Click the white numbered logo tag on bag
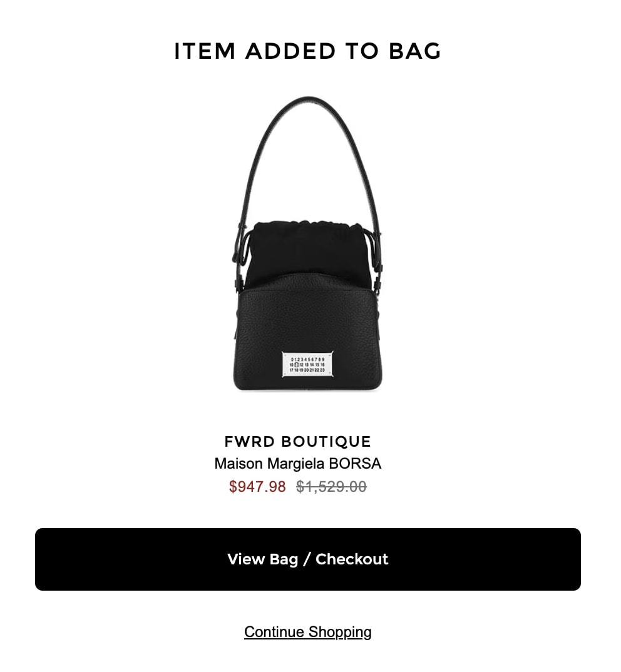 click(307, 364)
